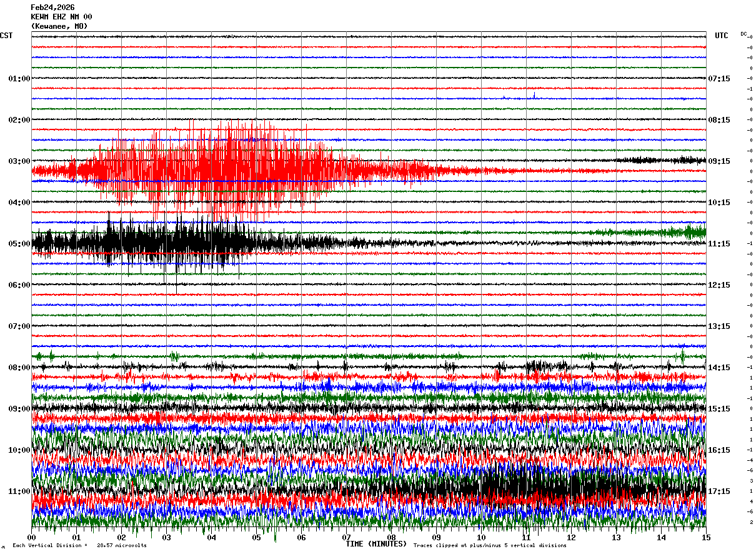Select the "11:00" CST row label
The height and width of the screenshot is (554, 756).
[19, 491]
